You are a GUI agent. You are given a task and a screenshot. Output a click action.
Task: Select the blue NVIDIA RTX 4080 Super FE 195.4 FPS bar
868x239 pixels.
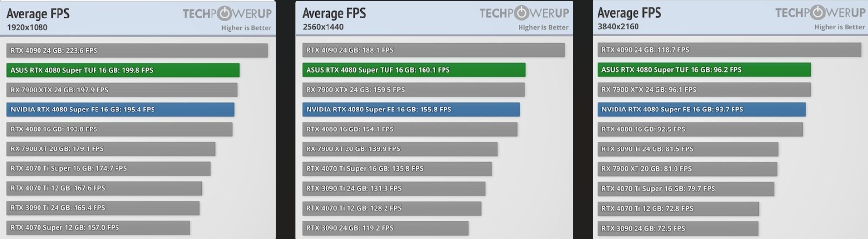tap(120, 110)
